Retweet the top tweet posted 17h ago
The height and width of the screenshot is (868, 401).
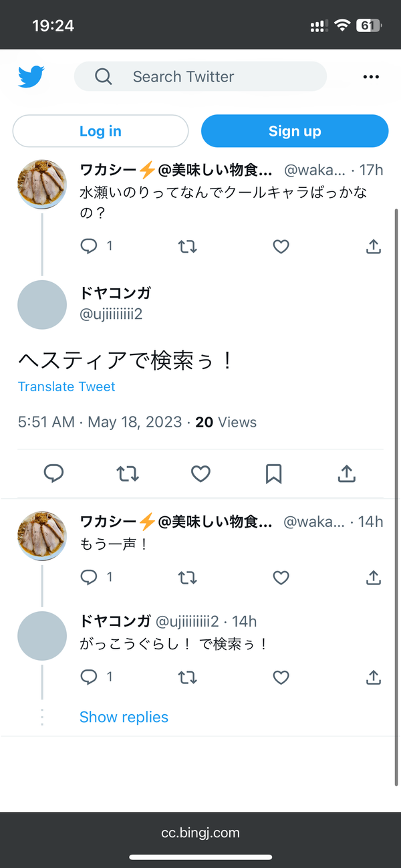pyautogui.click(x=188, y=246)
